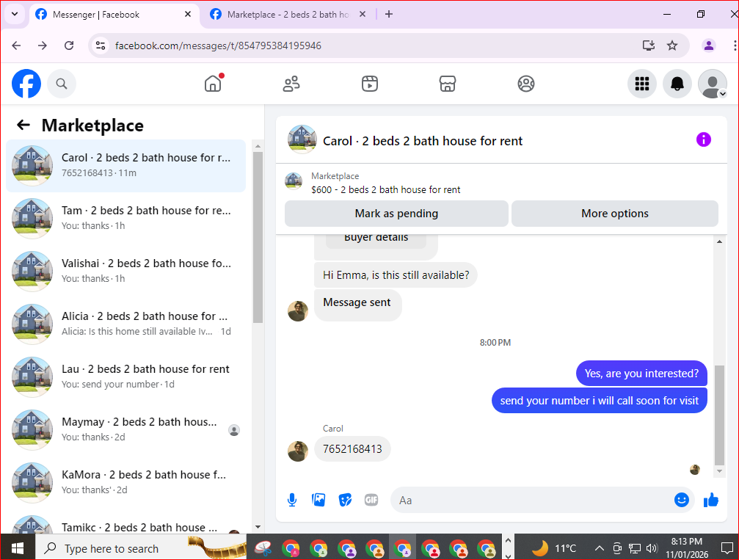Open Facebook logo home link
This screenshot has width=739, height=560.
click(x=26, y=84)
